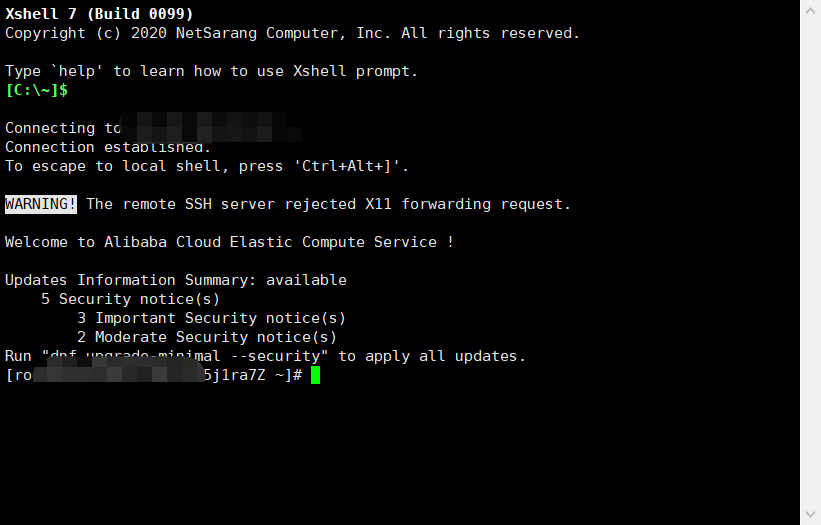Click the Connection established line
This screenshot has height=525, width=821.
[108, 147]
